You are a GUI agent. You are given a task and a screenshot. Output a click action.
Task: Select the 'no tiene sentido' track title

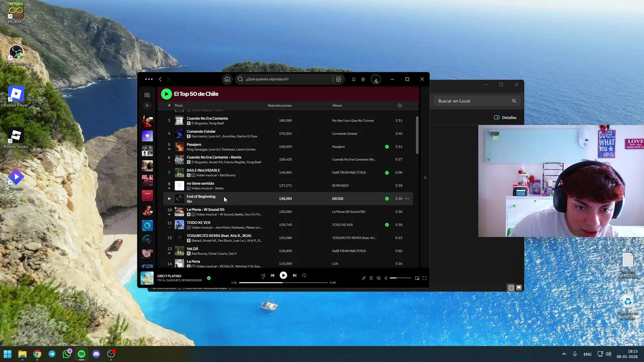(x=200, y=184)
